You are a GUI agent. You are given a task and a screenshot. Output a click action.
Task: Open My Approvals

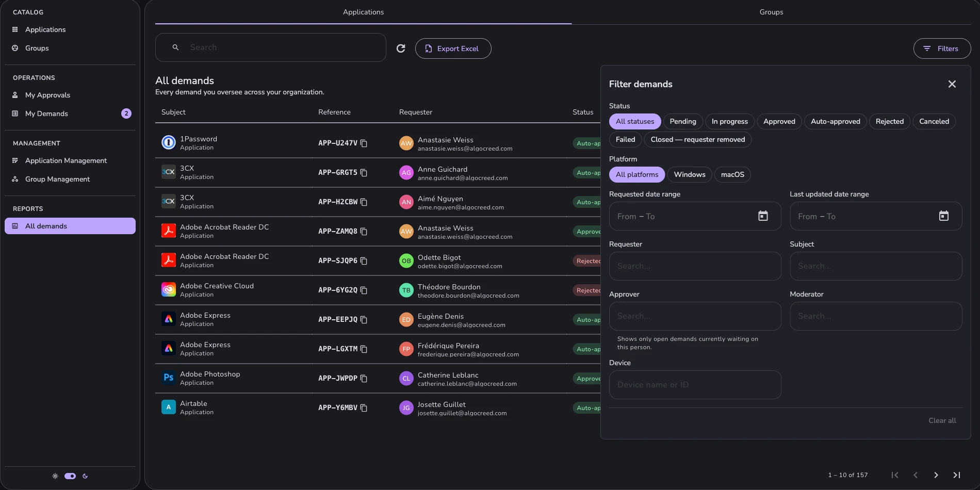pyautogui.click(x=70, y=95)
